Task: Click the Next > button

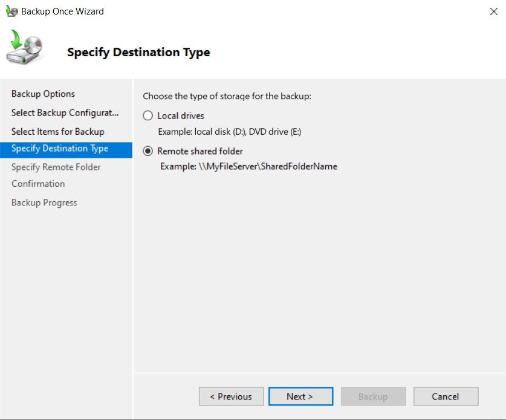Action: click(300, 396)
